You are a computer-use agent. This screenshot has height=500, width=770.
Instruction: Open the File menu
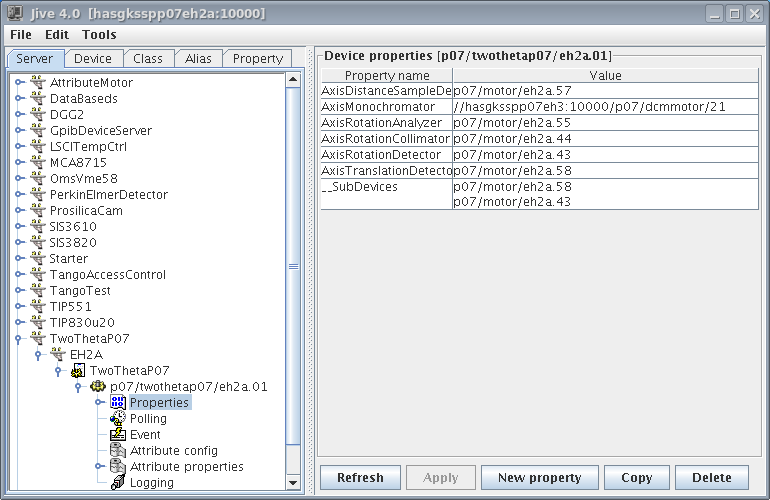click(x=21, y=35)
